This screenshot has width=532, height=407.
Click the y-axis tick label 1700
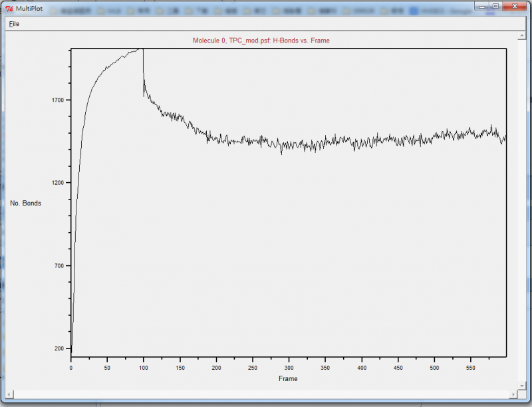[58, 100]
